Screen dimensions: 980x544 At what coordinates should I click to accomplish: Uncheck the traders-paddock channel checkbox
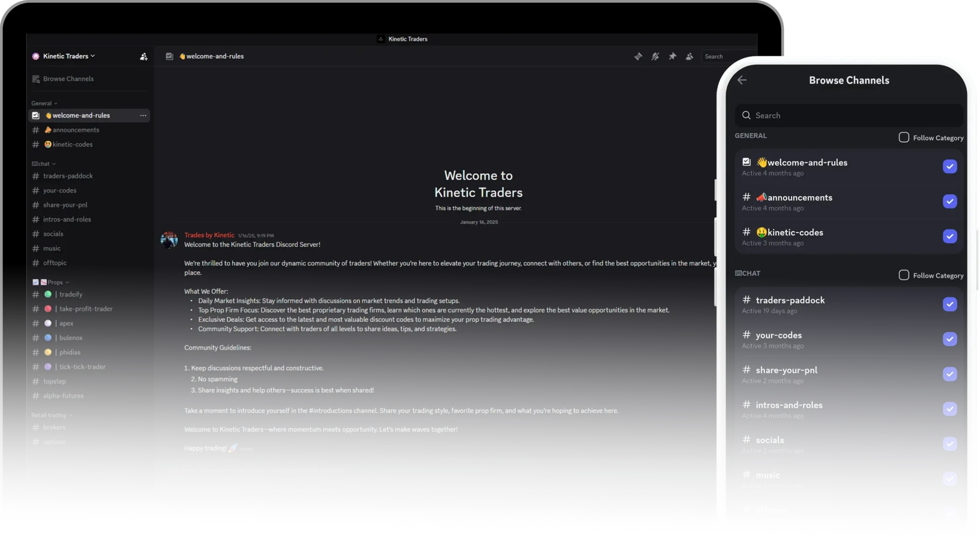click(x=949, y=304)
